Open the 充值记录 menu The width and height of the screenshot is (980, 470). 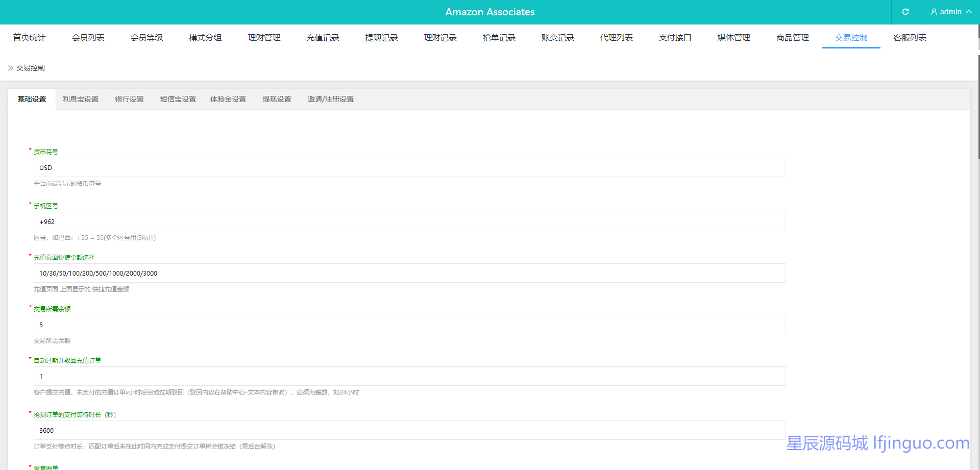coord(323,38)
